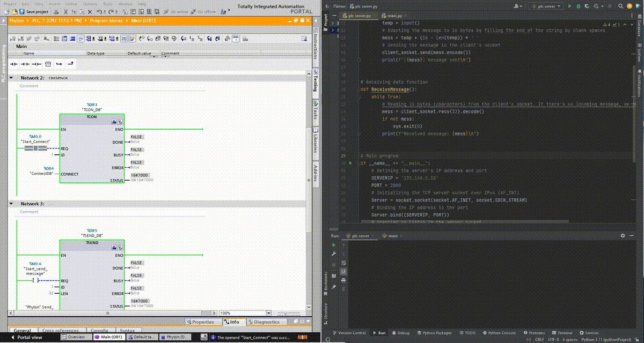Collapse Network 2 using its triangle

point(11,78)
